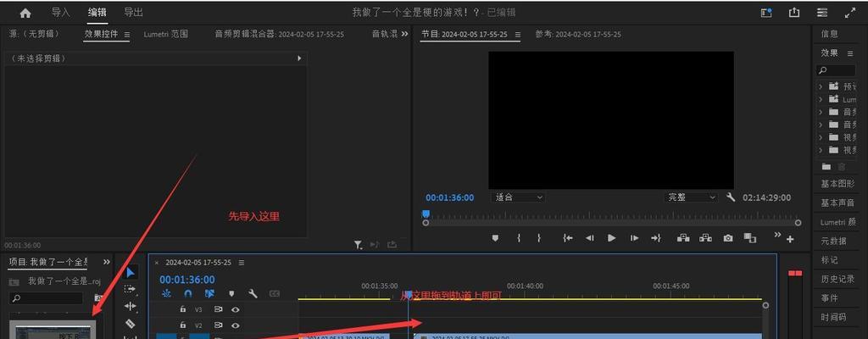
Task: Open the 元数据 panel
Action: pyautogui.click(x=834, y=241)
